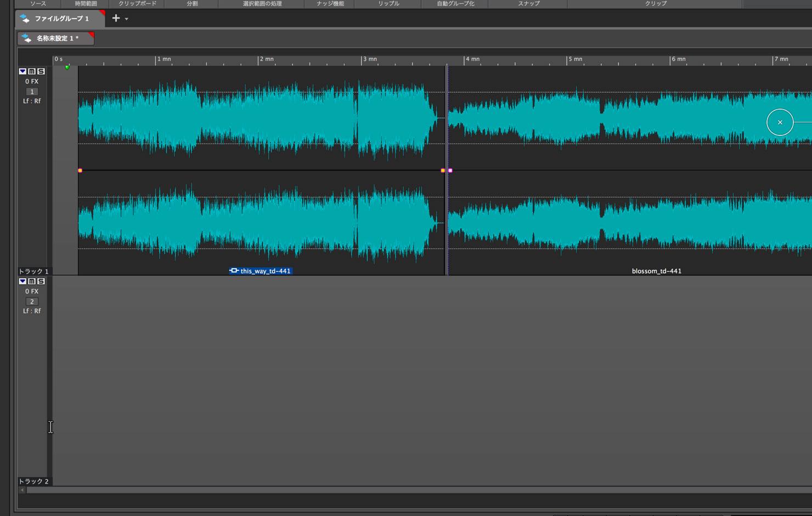
Task: Click the circled X icon on blossom clip
Action: tap(780, 122)
